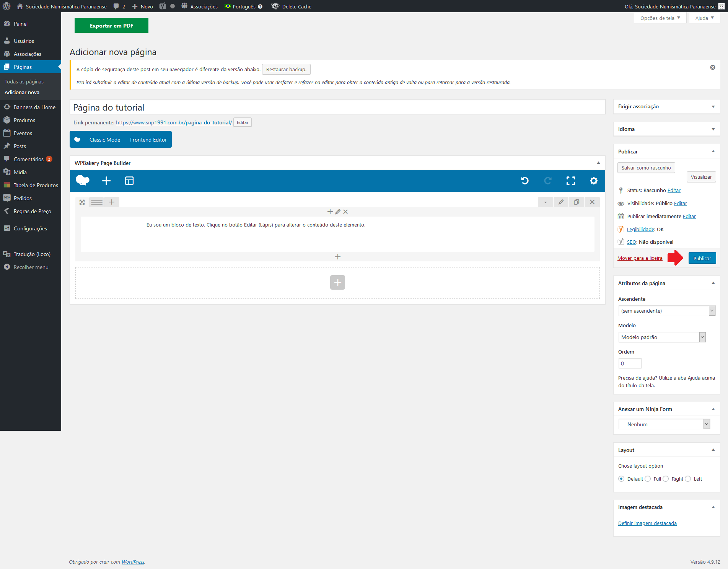Screen dimensions: 728x569
Task: Click into page title field
Action: tap(337, 107)
